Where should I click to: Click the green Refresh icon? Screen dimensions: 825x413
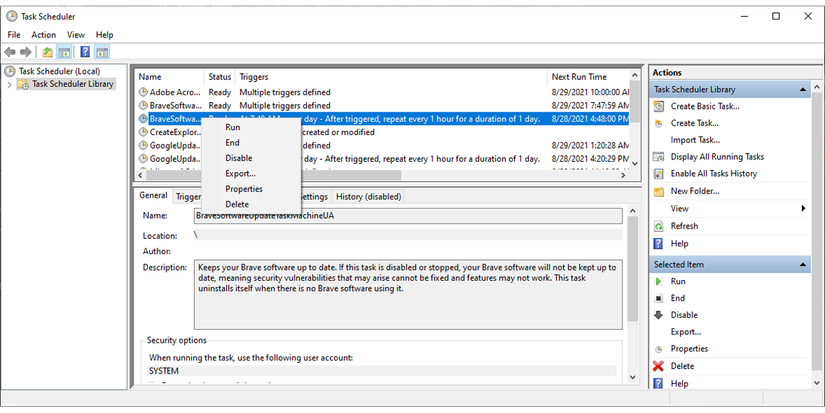[658, 226]
